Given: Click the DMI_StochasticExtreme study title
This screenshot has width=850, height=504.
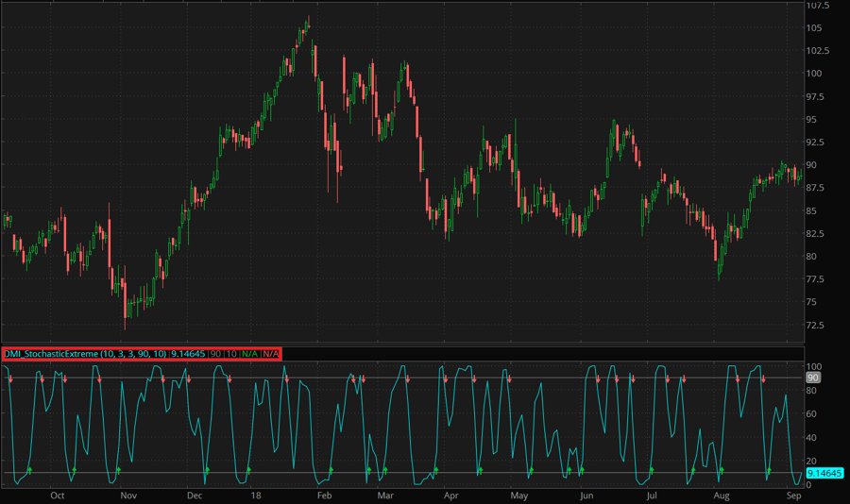Looking at the screenshot, I should pyautogui.click(x=84, y=353).
